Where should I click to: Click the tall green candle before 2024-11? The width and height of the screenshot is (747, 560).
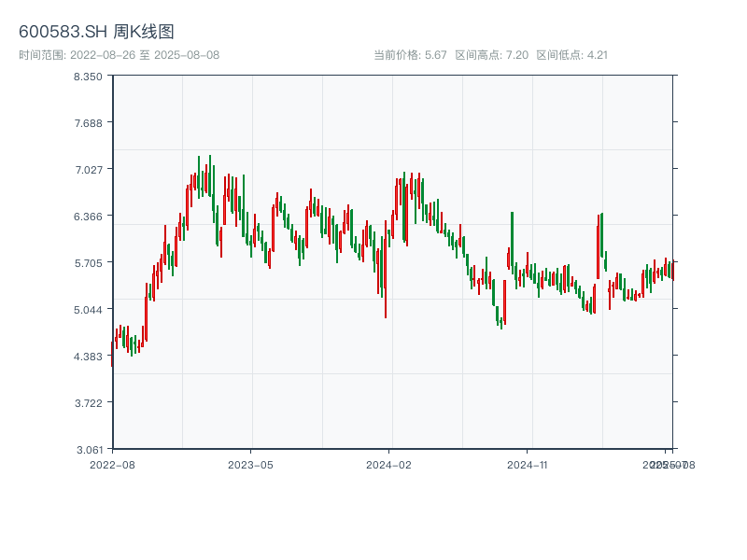click(512, 243)
